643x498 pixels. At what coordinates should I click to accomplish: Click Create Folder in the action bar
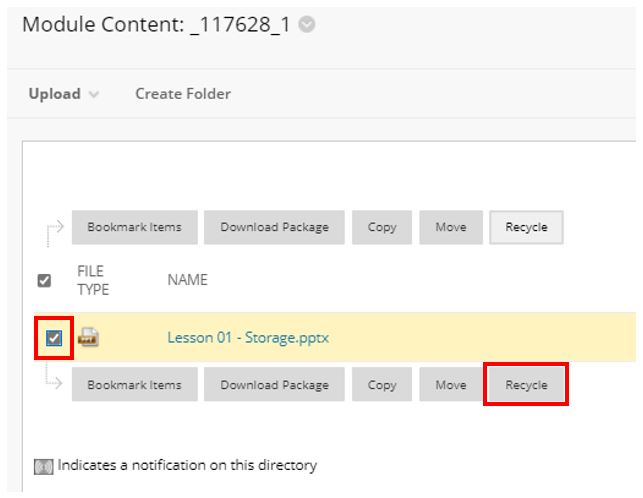pyautogui.click(x=183, y=94)
